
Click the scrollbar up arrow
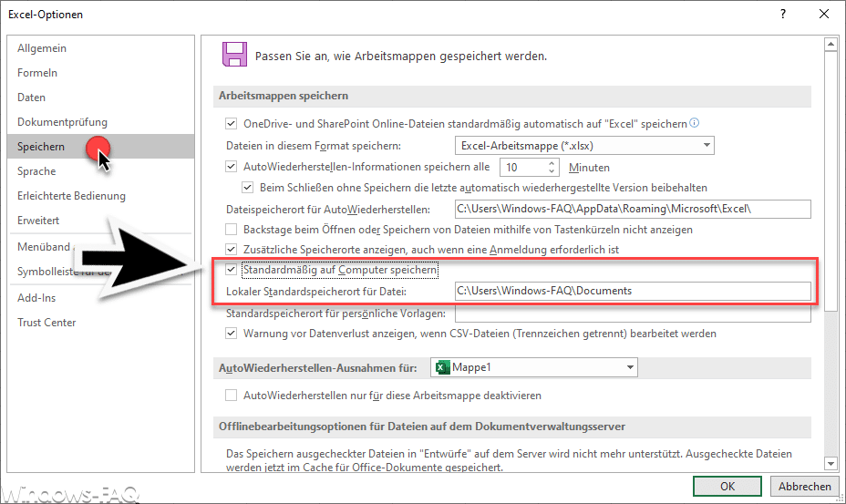pyautogui.click(x=831, y=44)
